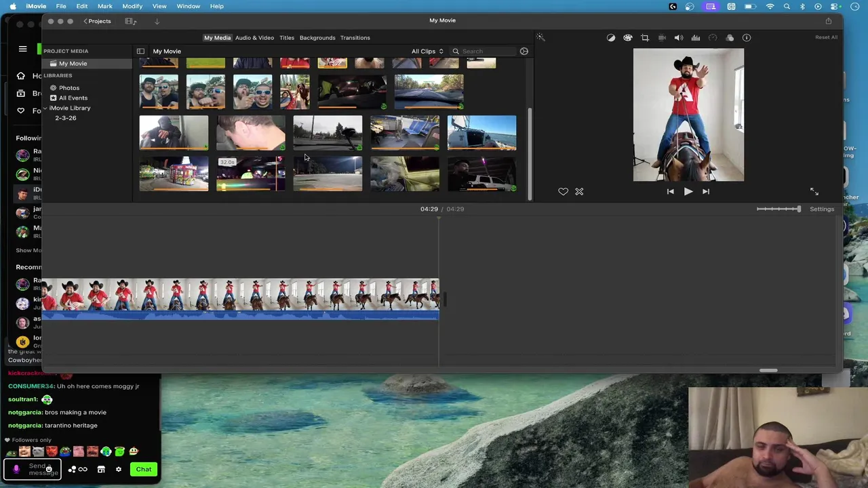Open the Help menu
The width and height of the screenshot is (868, 488).
point(217,6)
